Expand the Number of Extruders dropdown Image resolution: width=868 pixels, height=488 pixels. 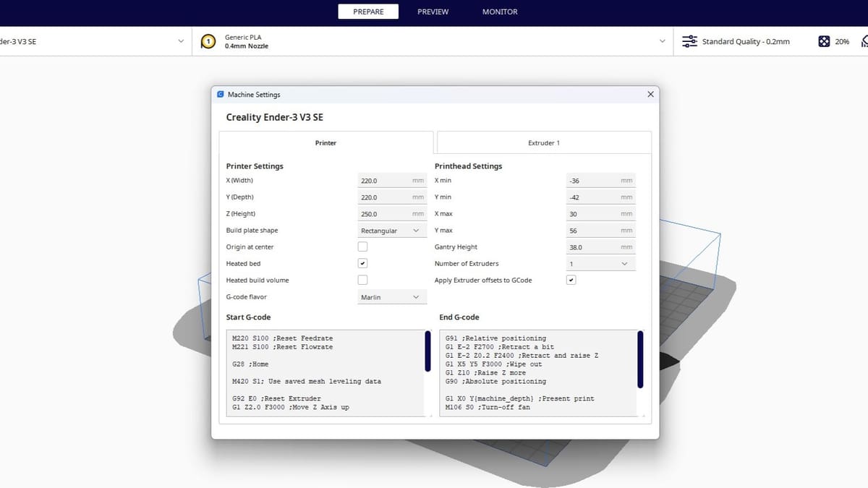600,264
